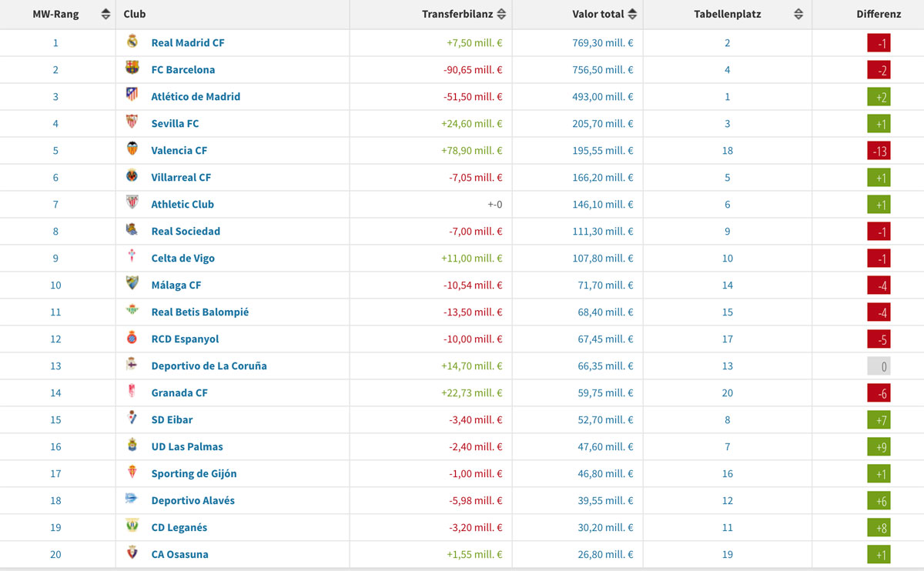Click the Málaga CF crest icon
Viewport: 924px width, 571px height.
pyautogui.click(x=132, y=284)
